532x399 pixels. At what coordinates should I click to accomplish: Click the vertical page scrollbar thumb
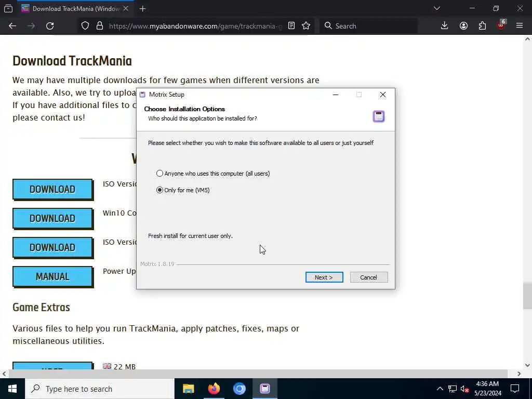[x=527, y=296]
